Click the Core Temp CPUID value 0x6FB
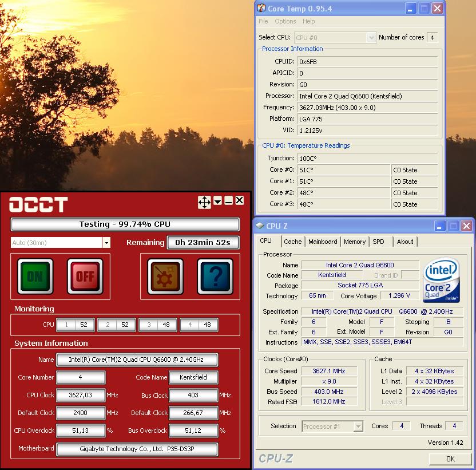This screenshot has width=476, height=470. 368,62
